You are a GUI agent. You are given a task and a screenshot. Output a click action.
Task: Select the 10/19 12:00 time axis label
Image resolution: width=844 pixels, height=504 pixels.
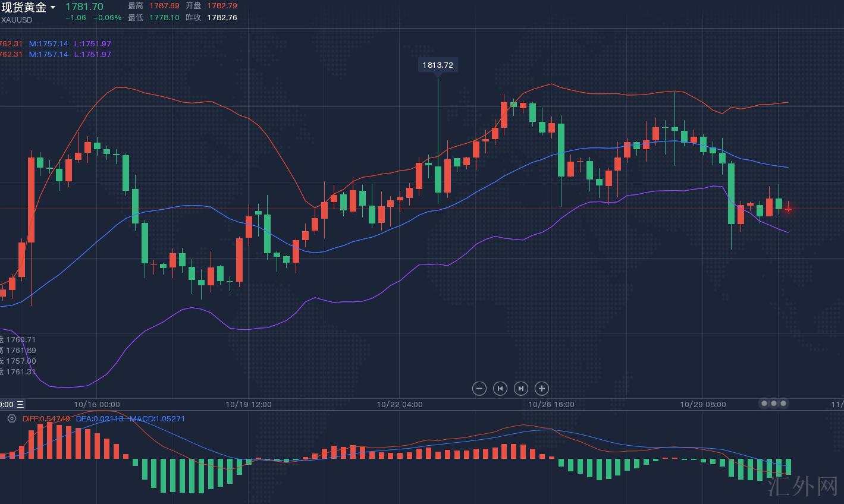coord(248,404)
